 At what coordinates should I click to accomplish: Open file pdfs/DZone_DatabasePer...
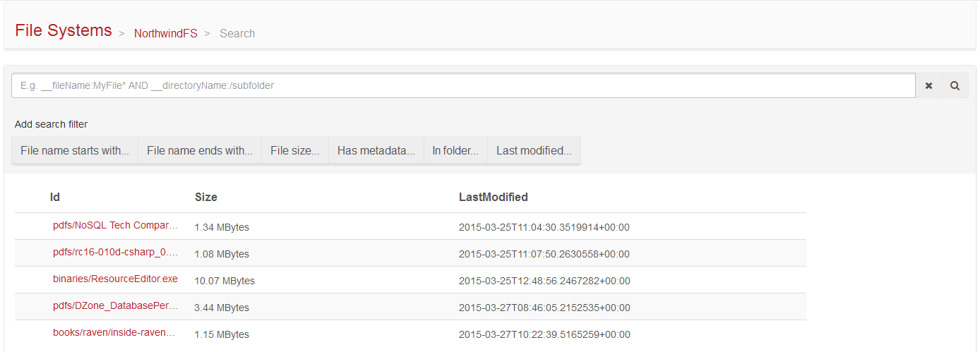point(116,306)
